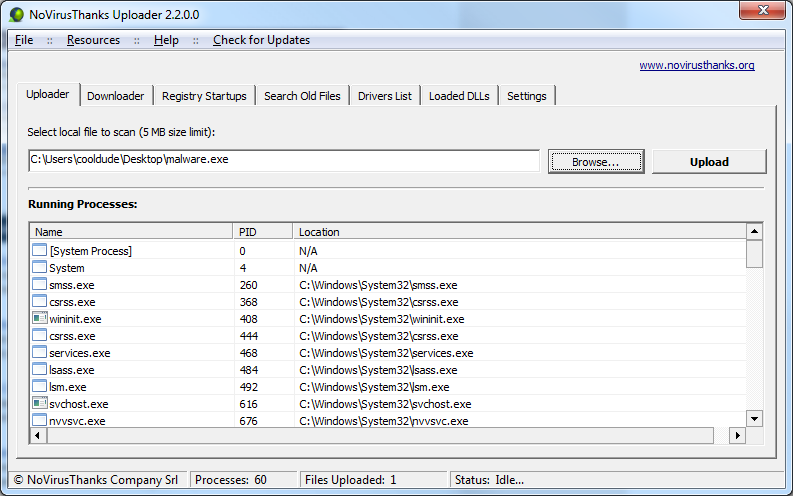Click the lsass.exe process icon
Image resolution: width=793 pixels, height=496 pixels.
(40, 370)
